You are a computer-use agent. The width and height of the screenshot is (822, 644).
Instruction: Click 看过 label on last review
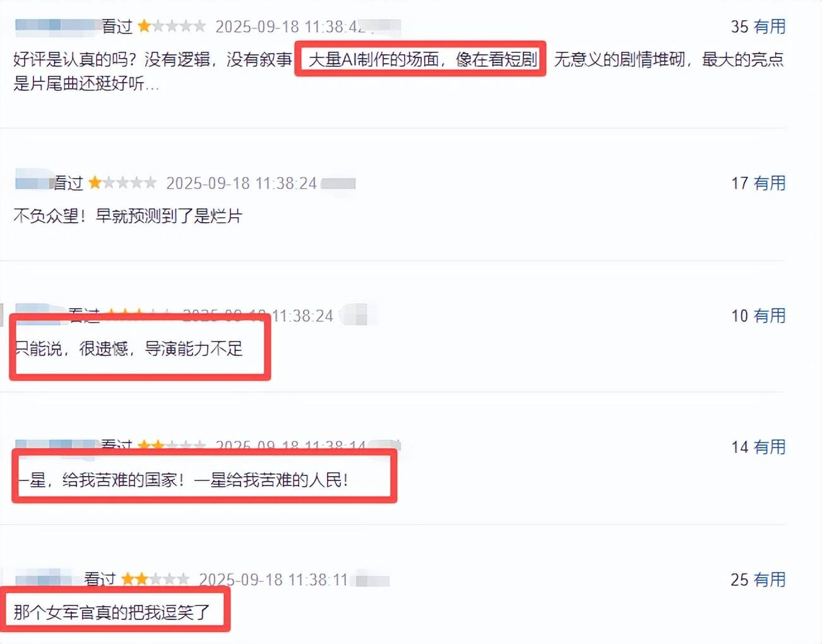100,579
